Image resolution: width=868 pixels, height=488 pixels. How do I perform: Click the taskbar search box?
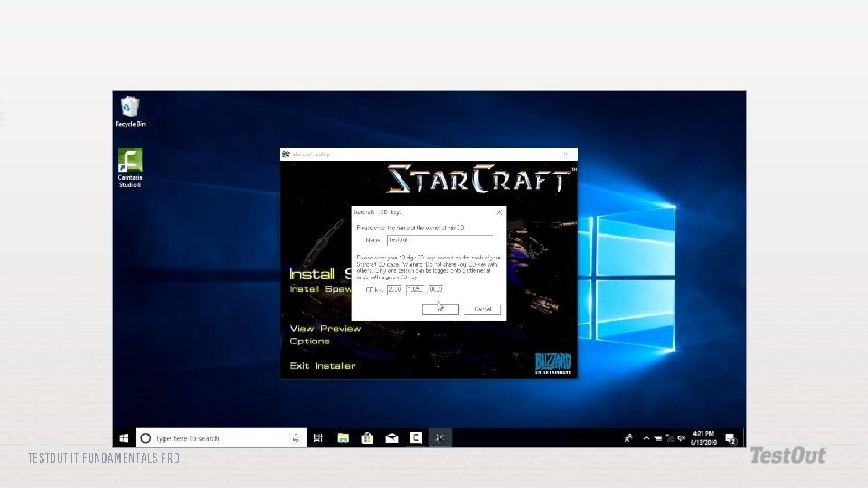[x=221, y=438]
